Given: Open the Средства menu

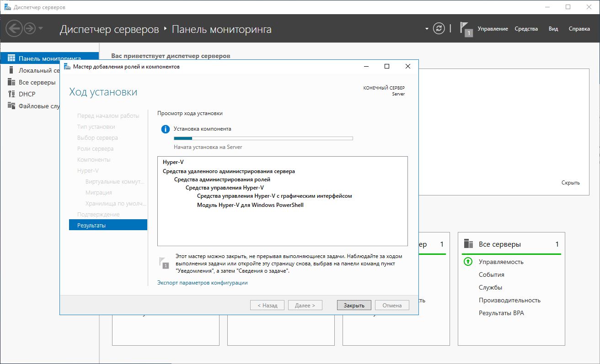Looking at the screenshot, I should pos(526,29).
